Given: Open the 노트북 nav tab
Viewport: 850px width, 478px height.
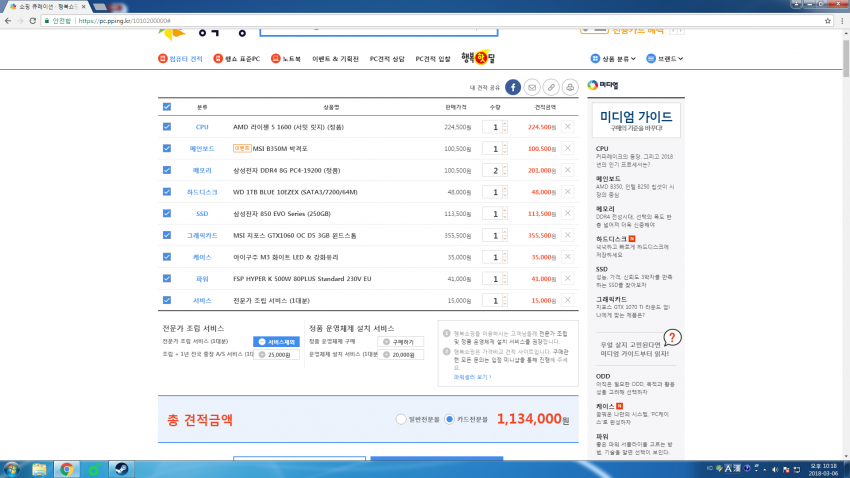Looking at the screenshot, I should coord(286,59).
